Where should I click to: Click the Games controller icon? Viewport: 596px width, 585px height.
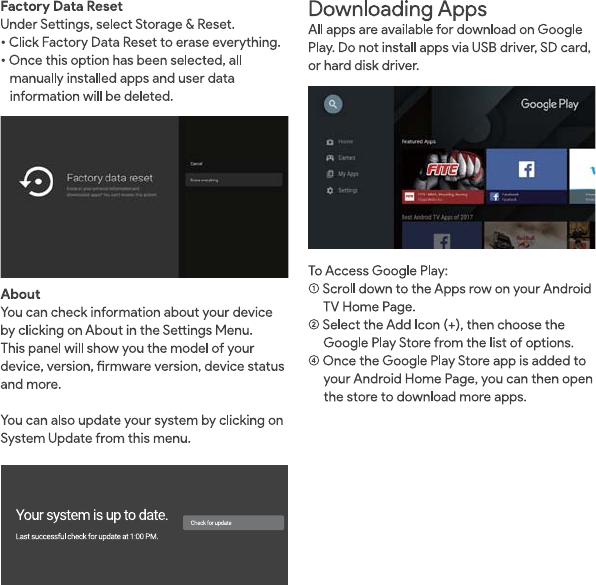pyautogui.click(x=330, y=158)
